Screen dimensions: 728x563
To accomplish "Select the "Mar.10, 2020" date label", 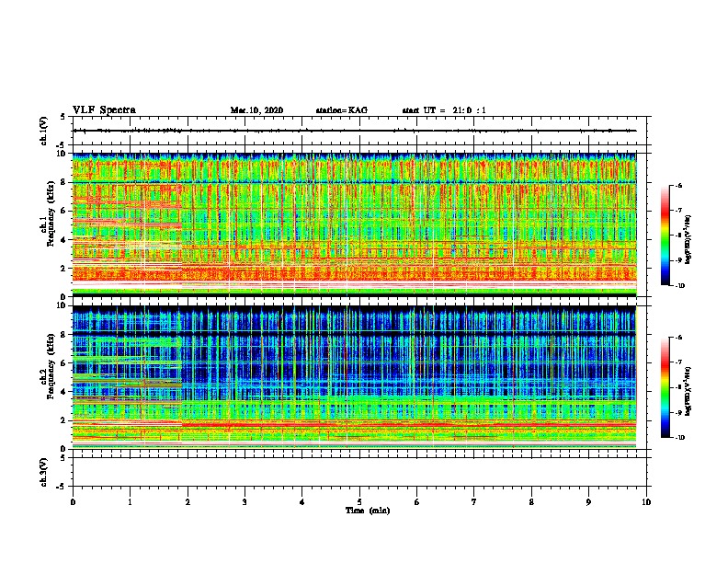I will pos(256,110).
